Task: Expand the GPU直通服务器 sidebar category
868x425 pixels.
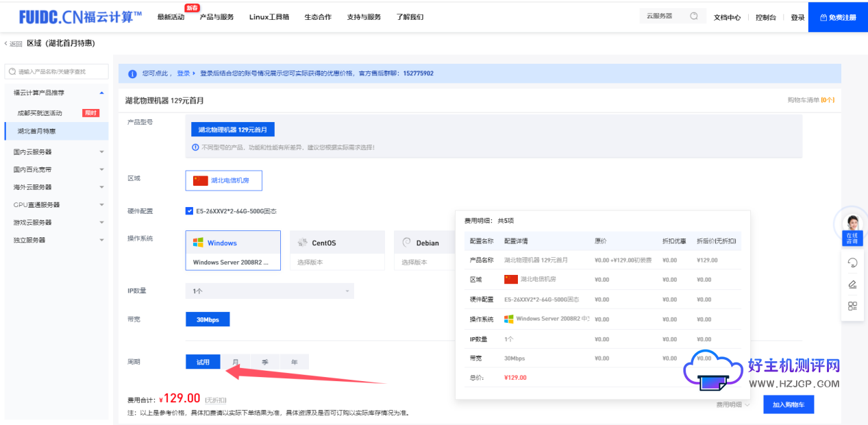Action: (x=56, y=204)
